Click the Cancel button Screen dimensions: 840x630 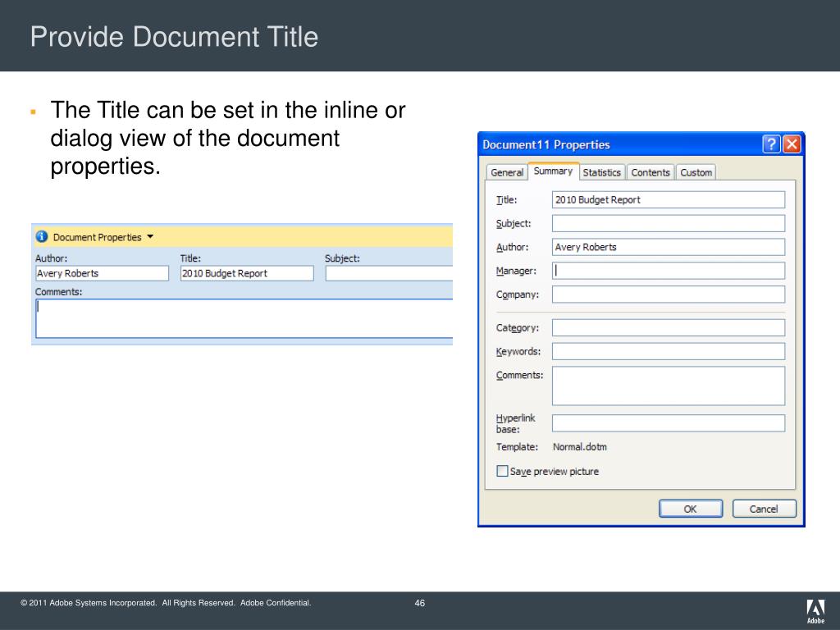(x=764, y=509)
